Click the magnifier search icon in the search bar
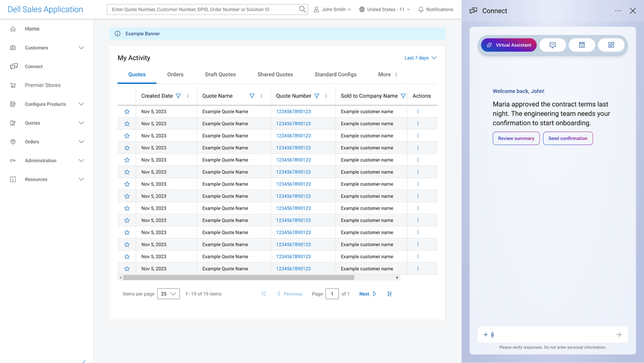Screen dimensions: 644x363 tap(302, 9)
